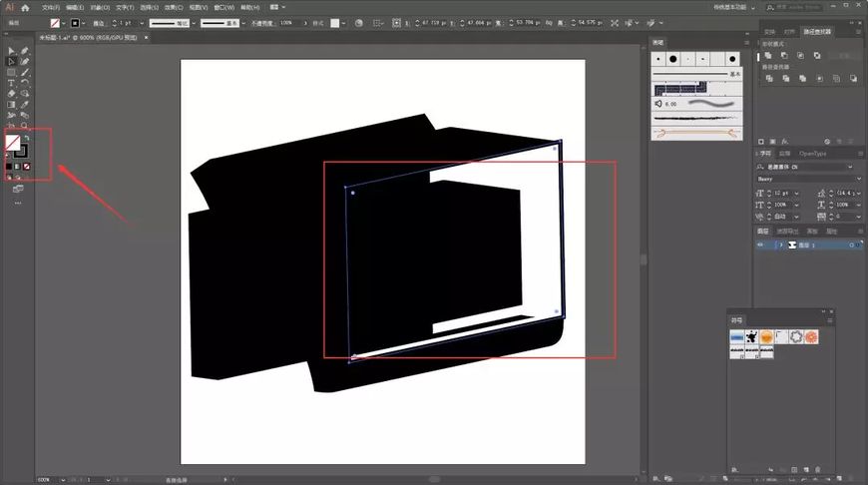868x485 pixels.
Task: Click the Outline pathfinder icon
Action: click(x=836, y=79)
